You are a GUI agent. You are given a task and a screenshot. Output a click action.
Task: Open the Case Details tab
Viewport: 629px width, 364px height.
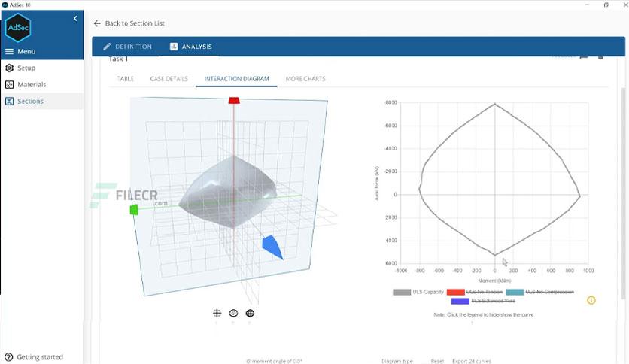(x=169, y=79)
